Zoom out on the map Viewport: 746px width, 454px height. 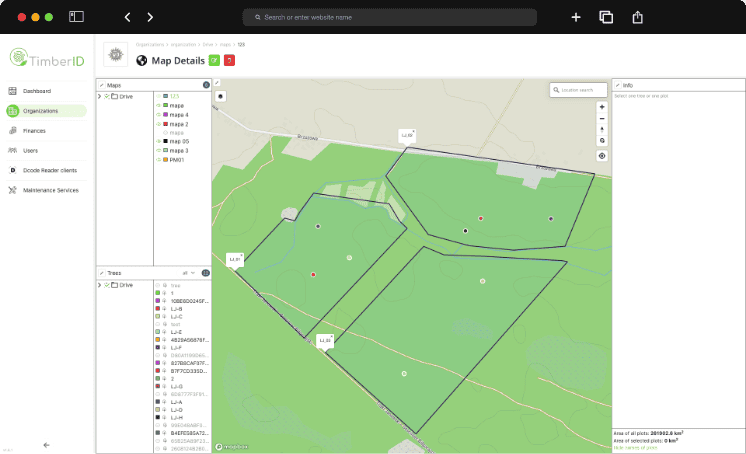point(602,117)
